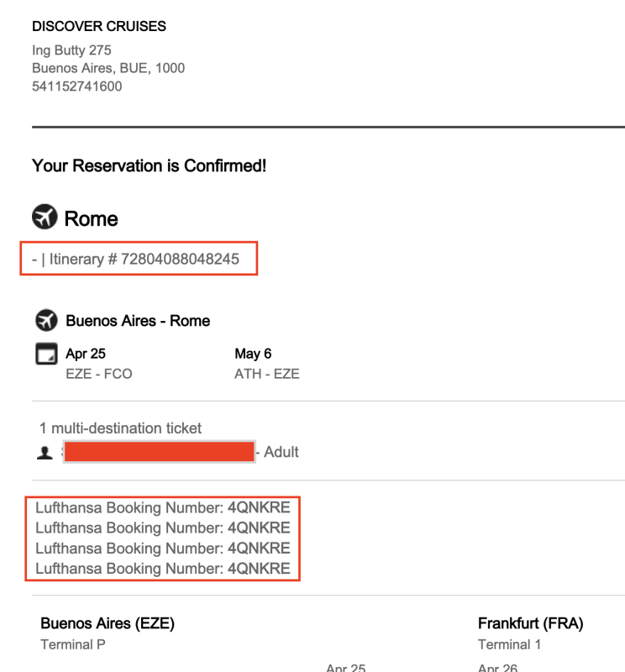Click the phone number 541152741600

coord(76,86)
